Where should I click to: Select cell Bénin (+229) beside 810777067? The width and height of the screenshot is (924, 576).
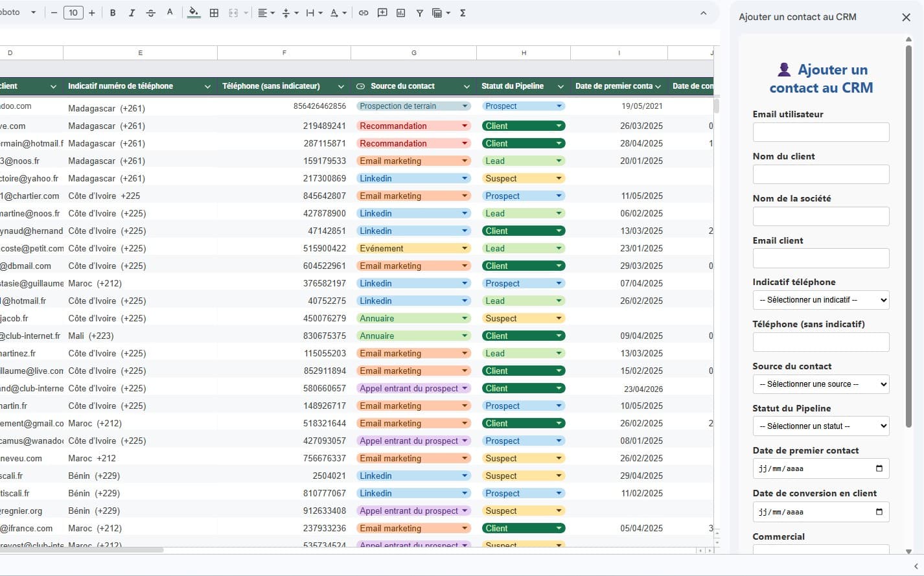(x=140, y=493)
